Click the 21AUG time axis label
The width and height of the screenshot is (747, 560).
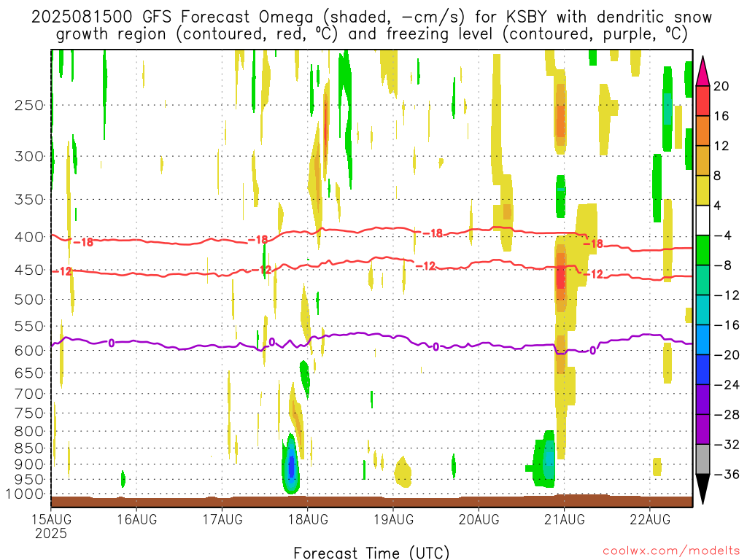click(564, 519)
